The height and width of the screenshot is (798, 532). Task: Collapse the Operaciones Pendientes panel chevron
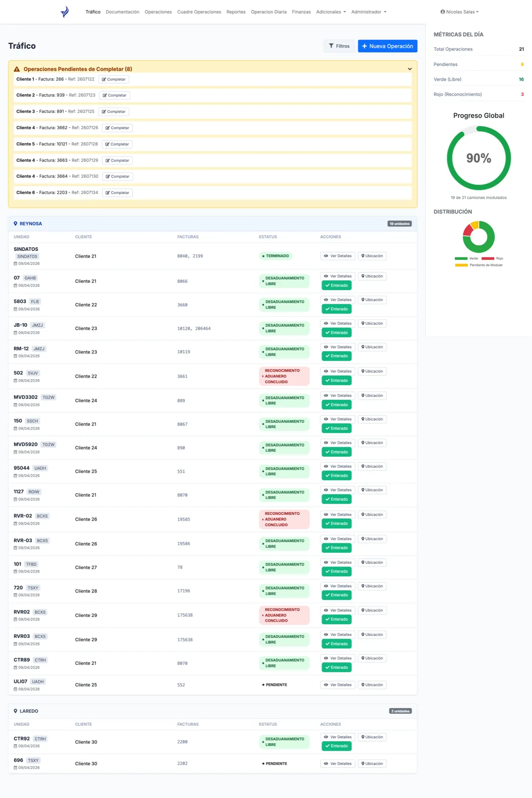pyautogui.click(x=410, y=69)
